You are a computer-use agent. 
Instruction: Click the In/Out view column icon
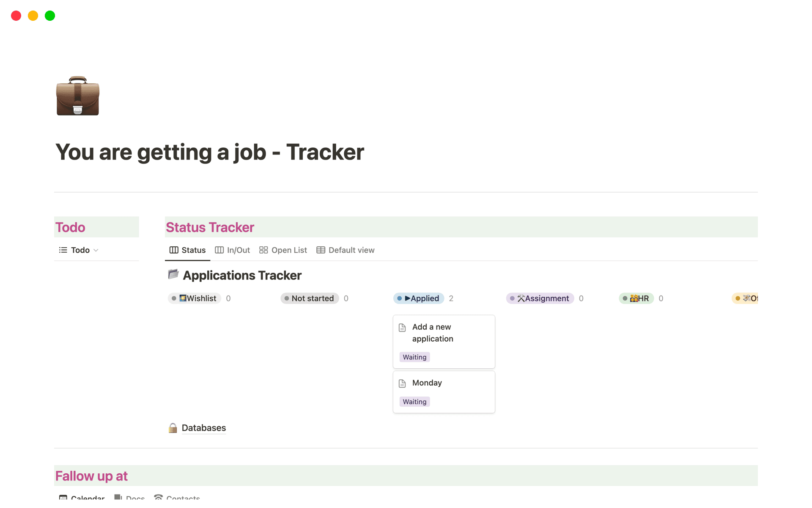click(219, 250)
